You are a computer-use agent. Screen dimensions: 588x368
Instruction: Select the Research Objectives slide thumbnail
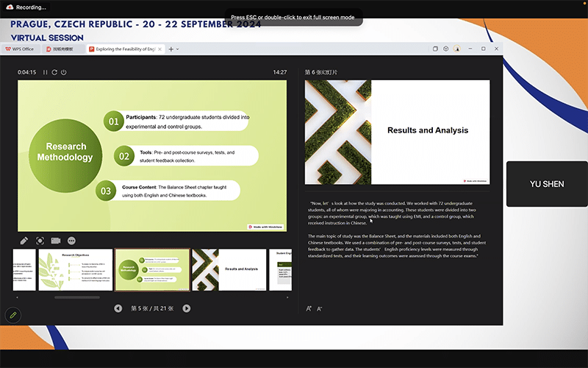coord(75,269)
